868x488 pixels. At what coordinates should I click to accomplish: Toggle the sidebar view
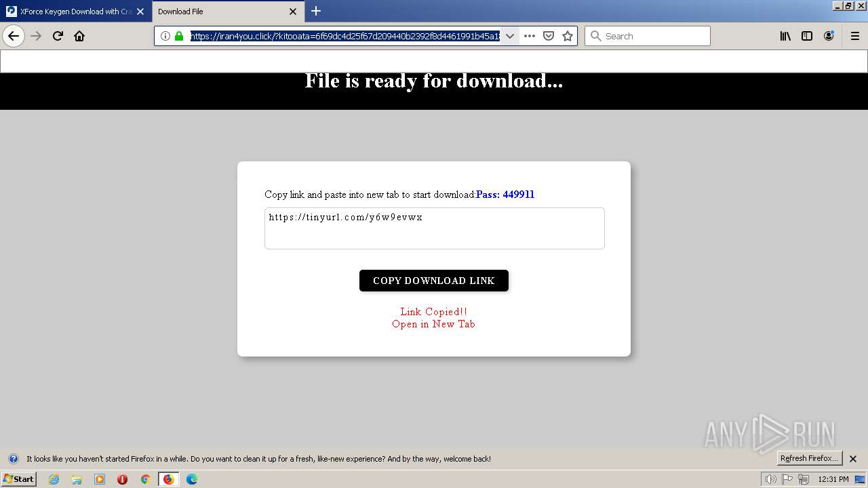(x=807, y=36)
